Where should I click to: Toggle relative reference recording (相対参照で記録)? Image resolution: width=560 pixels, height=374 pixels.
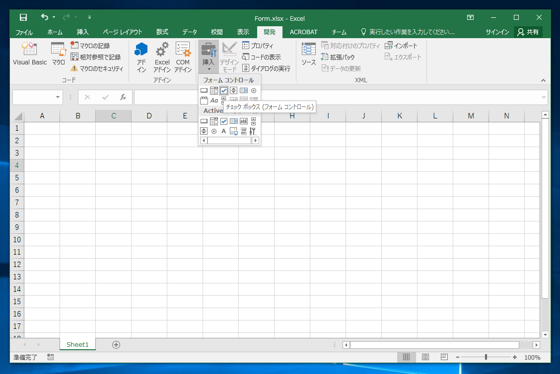click(x=95, y=57)
